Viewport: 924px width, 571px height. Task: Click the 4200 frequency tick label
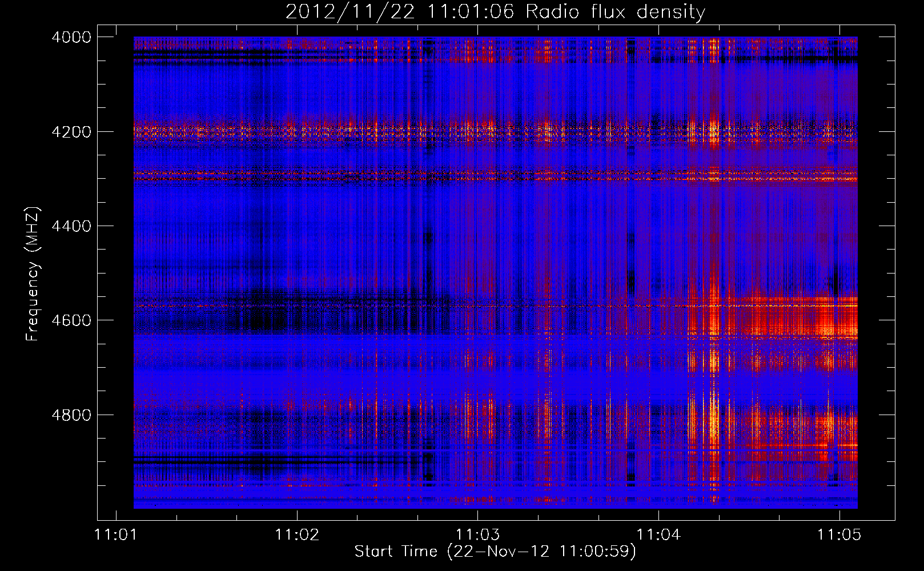pyautogui.click(x=71, y=131)
